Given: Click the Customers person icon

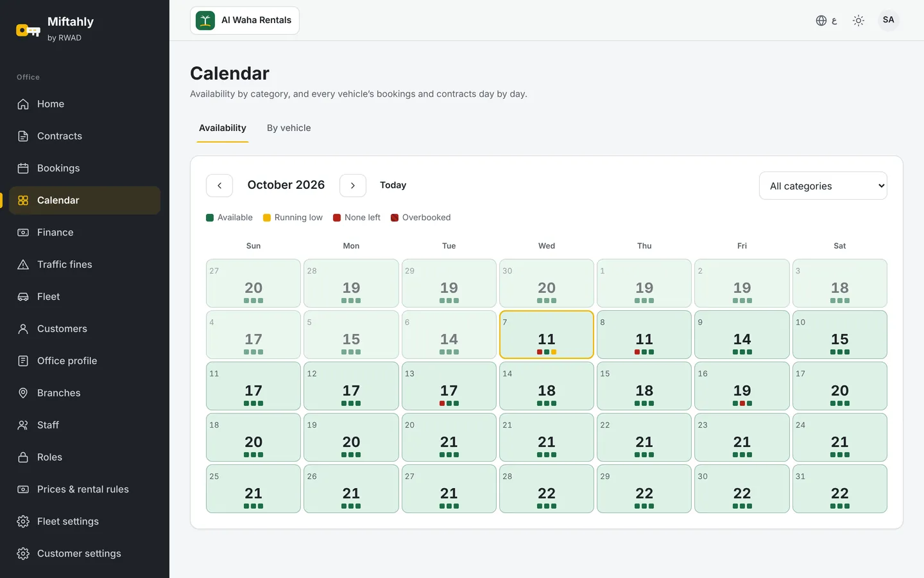Looking at the screenshot, I should [23, 329].
